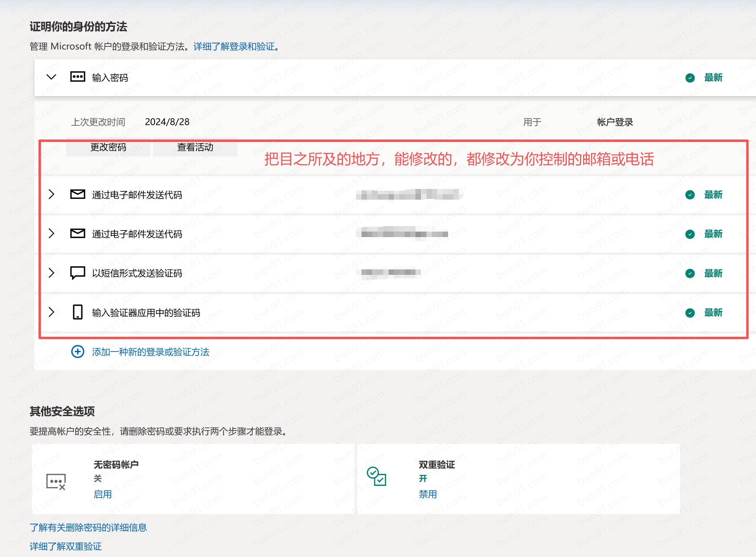Expand the first 通过电子邮件发送代码 row

[51, 194]
